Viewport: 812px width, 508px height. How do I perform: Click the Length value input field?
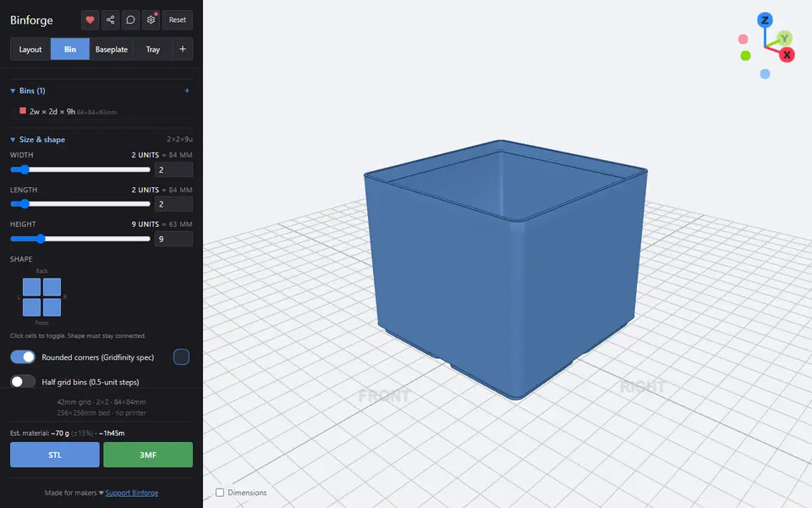tap(173, 204)
